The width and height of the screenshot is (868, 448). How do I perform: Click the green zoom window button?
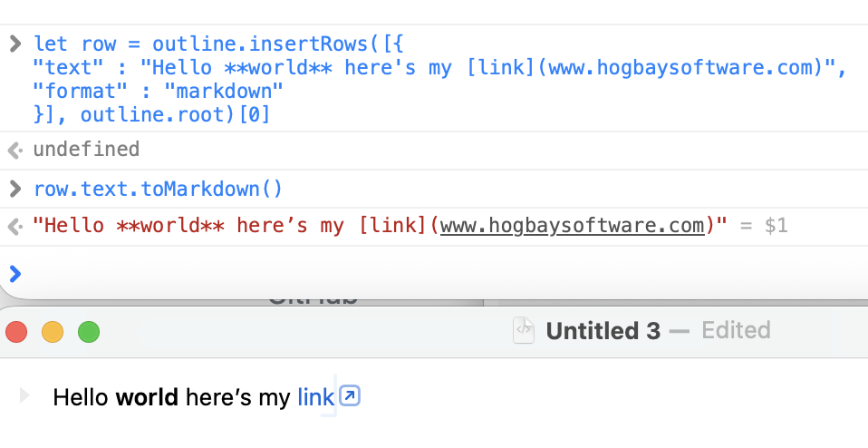click(x=88, y=332)
